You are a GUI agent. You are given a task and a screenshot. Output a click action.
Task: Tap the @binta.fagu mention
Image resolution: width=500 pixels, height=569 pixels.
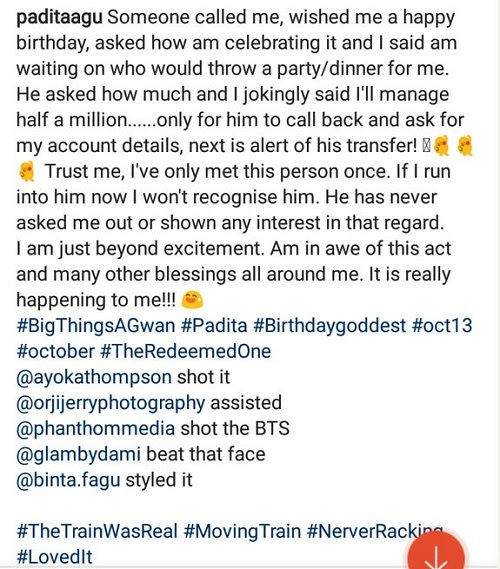pos(68,481)
